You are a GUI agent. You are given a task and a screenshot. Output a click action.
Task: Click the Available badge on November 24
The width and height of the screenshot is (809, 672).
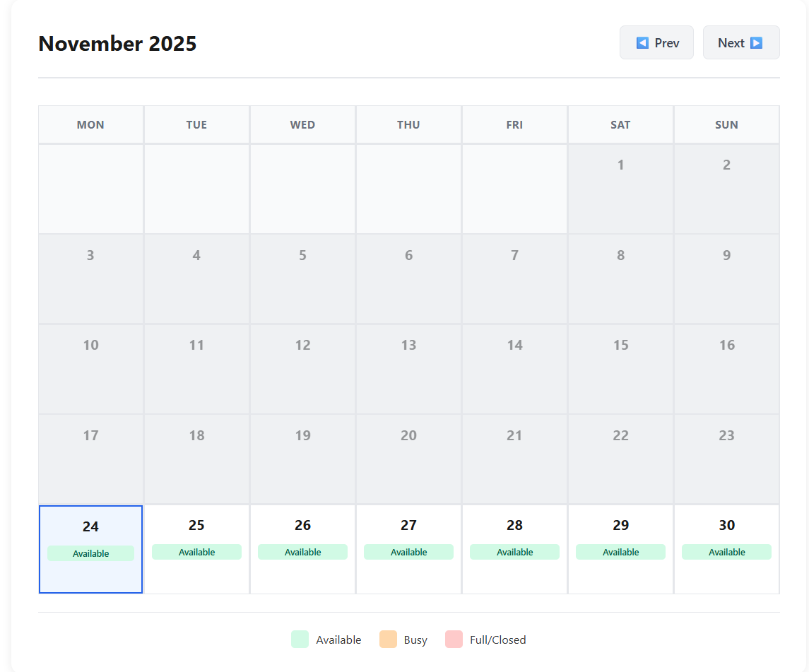tap(90, 553)
